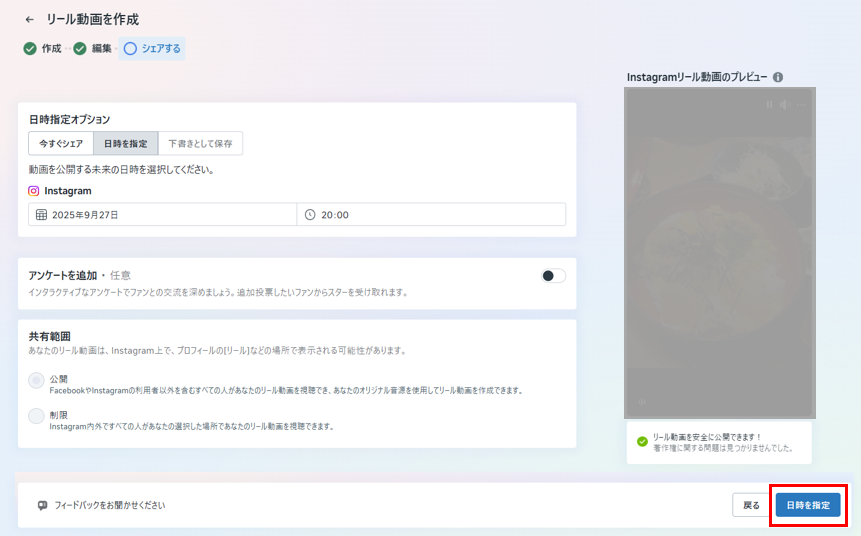The height and width of the screenshot is (536, 861).
Task: Select the 下書きとして保存 option
Action: 200,144
